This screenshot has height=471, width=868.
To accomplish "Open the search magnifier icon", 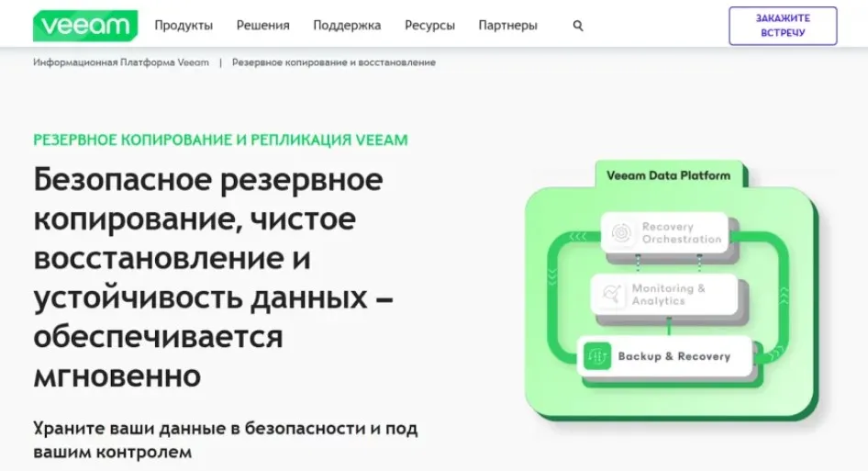I will pos(578,26).
